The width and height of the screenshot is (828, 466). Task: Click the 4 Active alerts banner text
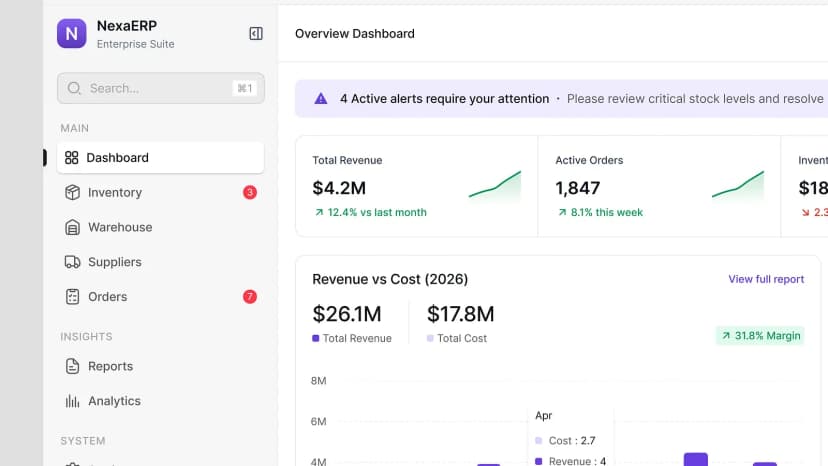click(445, 99)
